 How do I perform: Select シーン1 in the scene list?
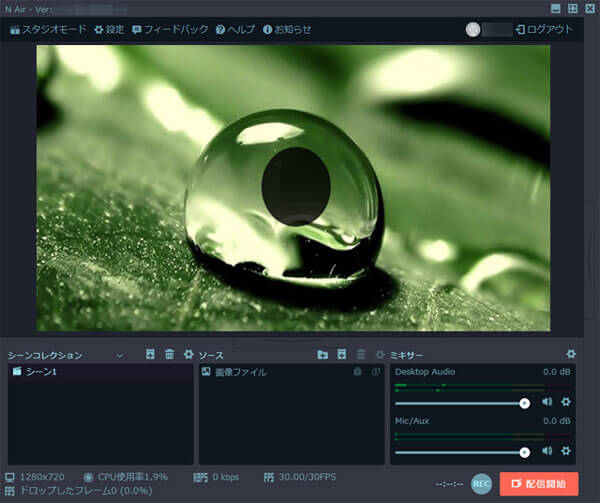pyautogui.click(x=45, y=372)
